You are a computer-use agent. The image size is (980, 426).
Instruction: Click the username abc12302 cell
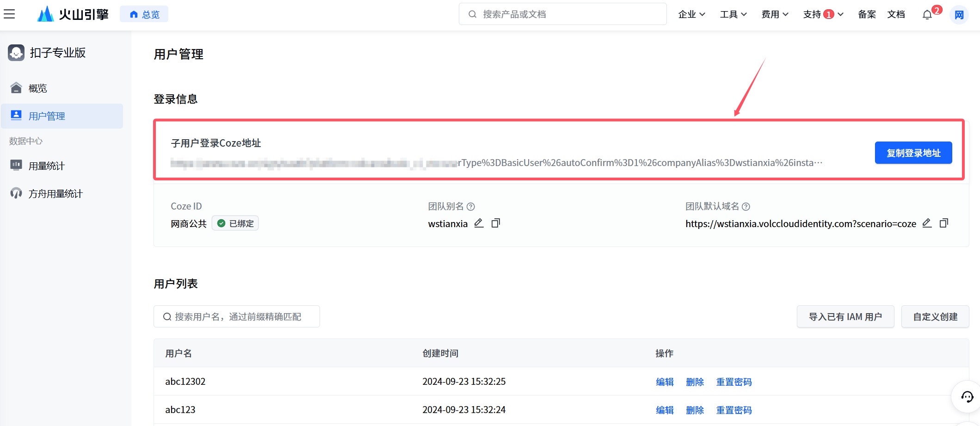click(185, 382)
